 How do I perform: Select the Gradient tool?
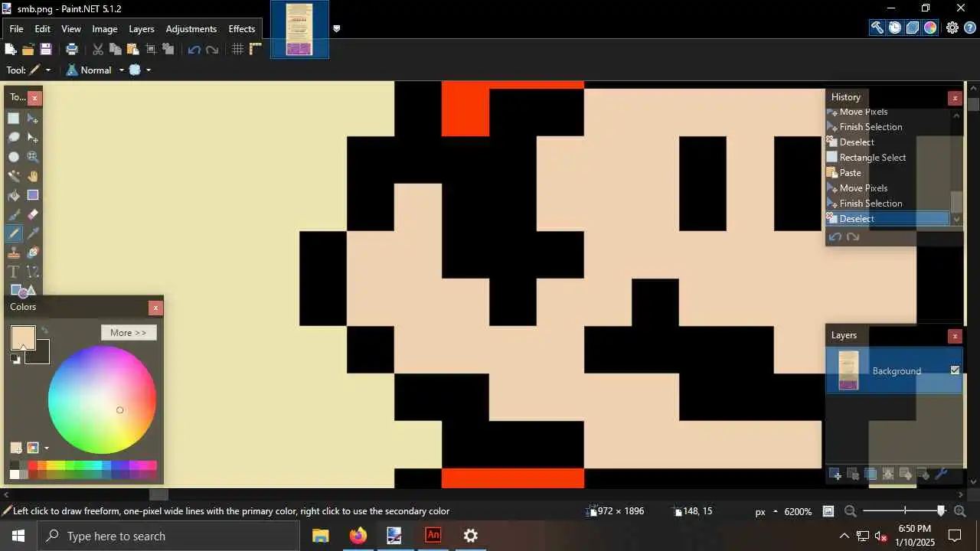33,195
